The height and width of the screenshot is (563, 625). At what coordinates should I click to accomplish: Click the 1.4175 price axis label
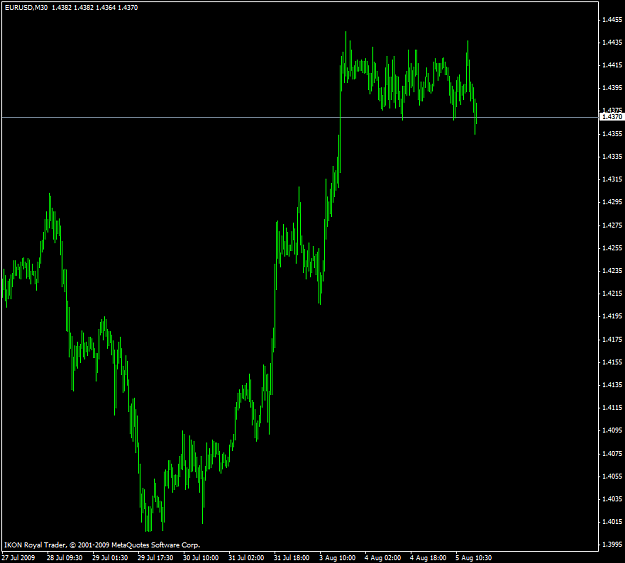(612, 339)
